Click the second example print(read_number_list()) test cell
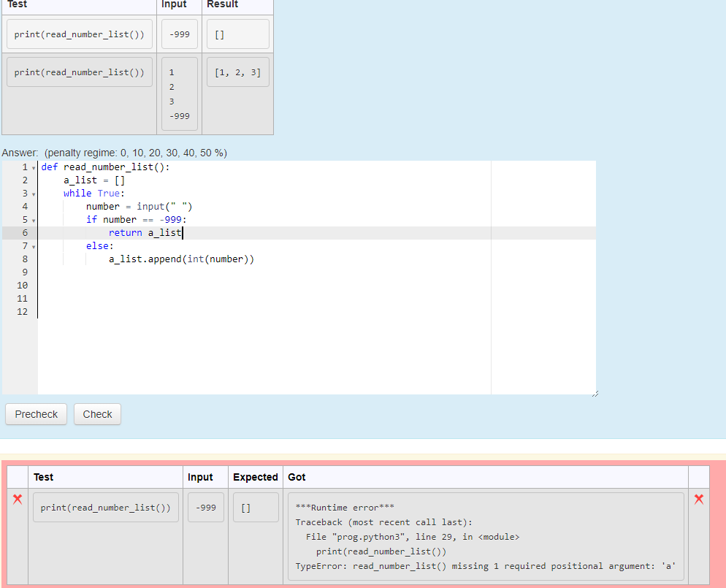Screen dimensions: 726x588 click(80, 72)
